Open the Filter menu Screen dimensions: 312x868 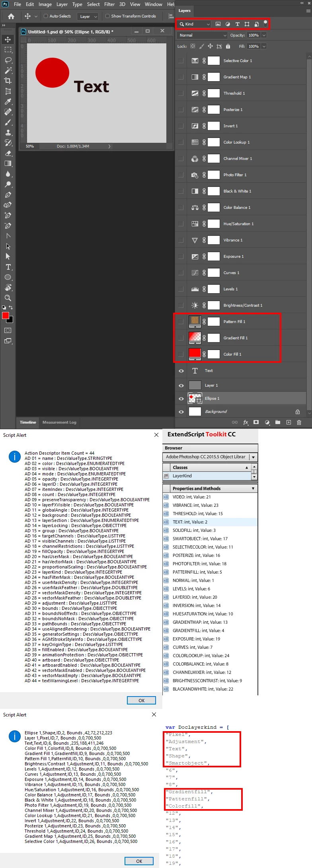point(109,4)
